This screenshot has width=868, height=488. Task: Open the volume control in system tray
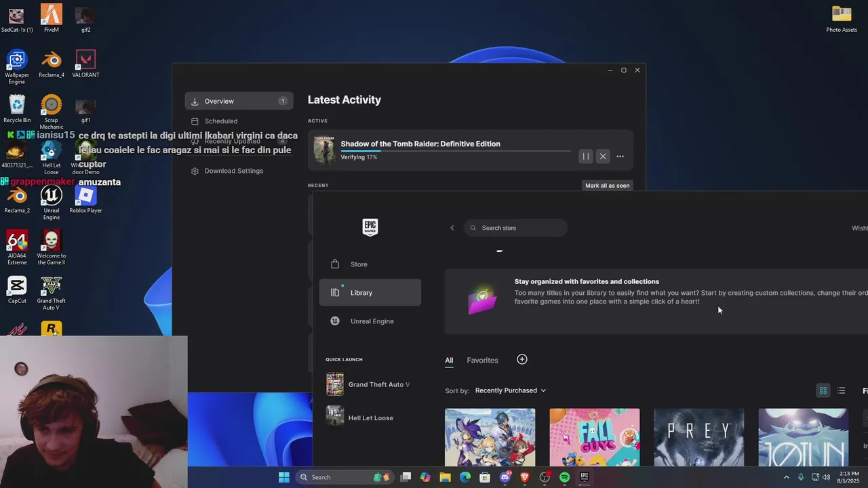coord(826,477)
